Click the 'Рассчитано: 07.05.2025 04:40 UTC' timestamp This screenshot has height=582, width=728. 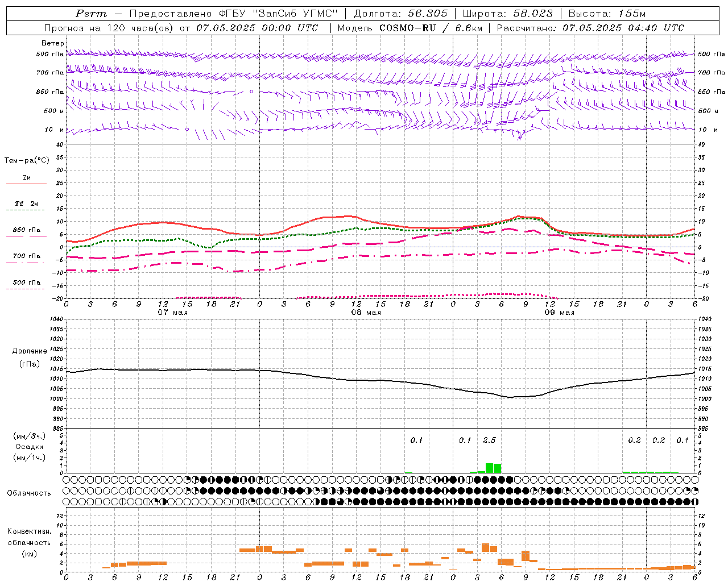590,28
